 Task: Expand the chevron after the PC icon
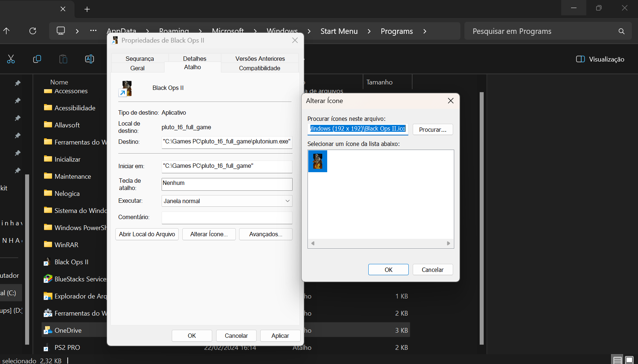[77, 31]
